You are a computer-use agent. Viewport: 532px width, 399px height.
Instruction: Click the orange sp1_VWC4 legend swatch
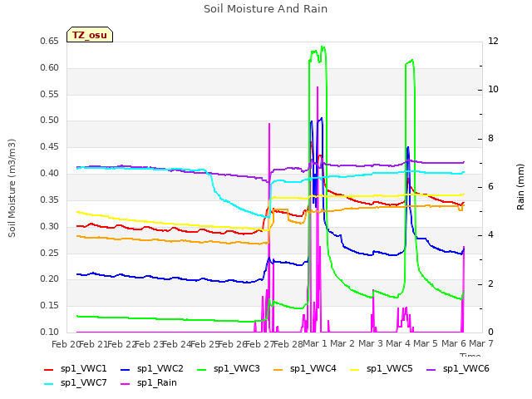(x=278, y=370)
